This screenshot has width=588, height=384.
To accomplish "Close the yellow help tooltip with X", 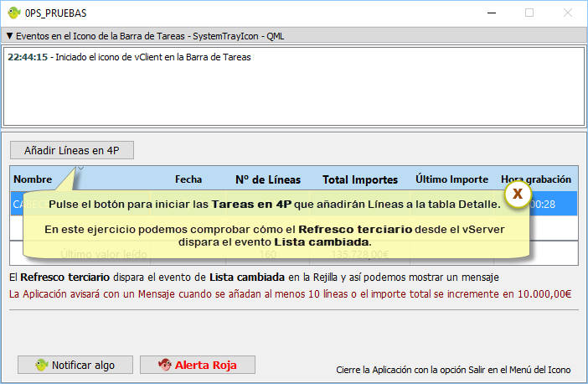I will pos(518,194).
